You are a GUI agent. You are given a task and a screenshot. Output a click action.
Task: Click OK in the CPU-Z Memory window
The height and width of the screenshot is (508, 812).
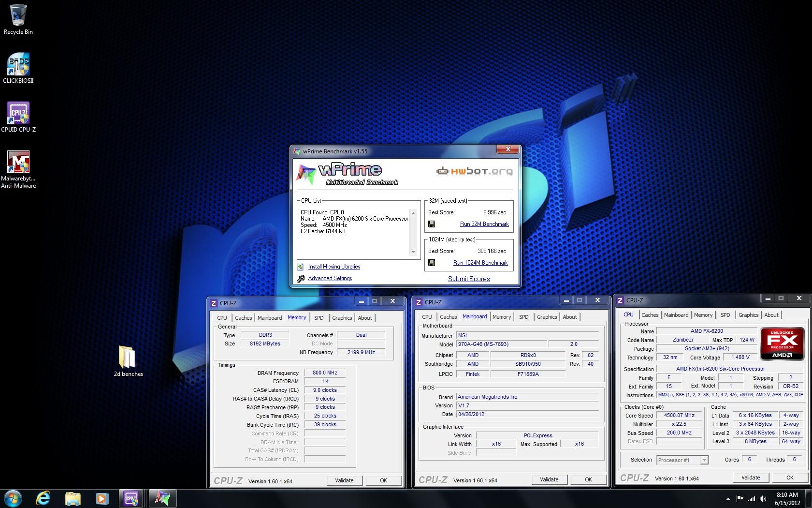[x=383, y=480]
